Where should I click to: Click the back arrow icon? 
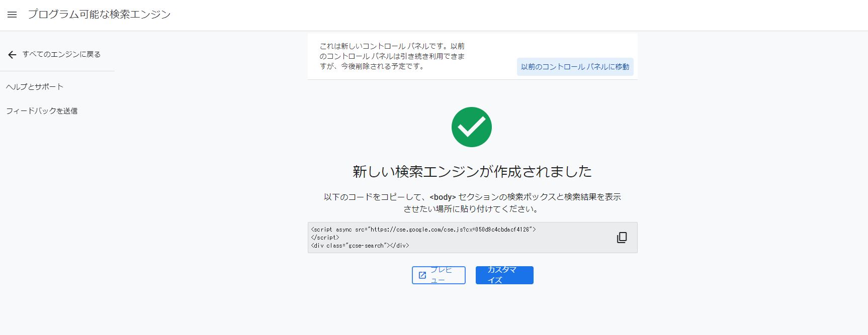[x=13, y=55]
